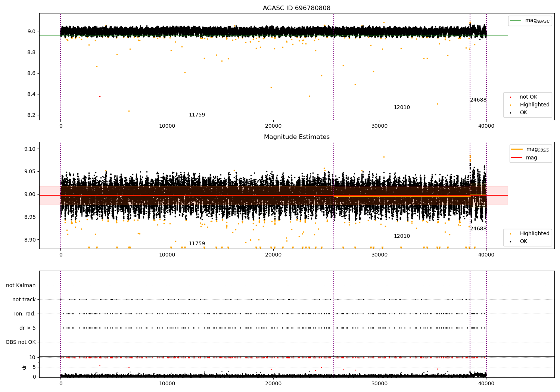Click the green line sample in mag AGASC legend
560x392 pixels.
tap(516, 21)
